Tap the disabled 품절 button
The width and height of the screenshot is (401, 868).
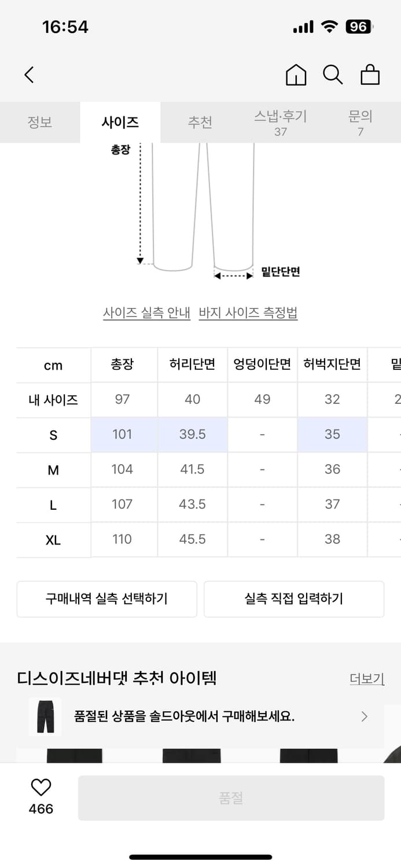pos(231,798)
